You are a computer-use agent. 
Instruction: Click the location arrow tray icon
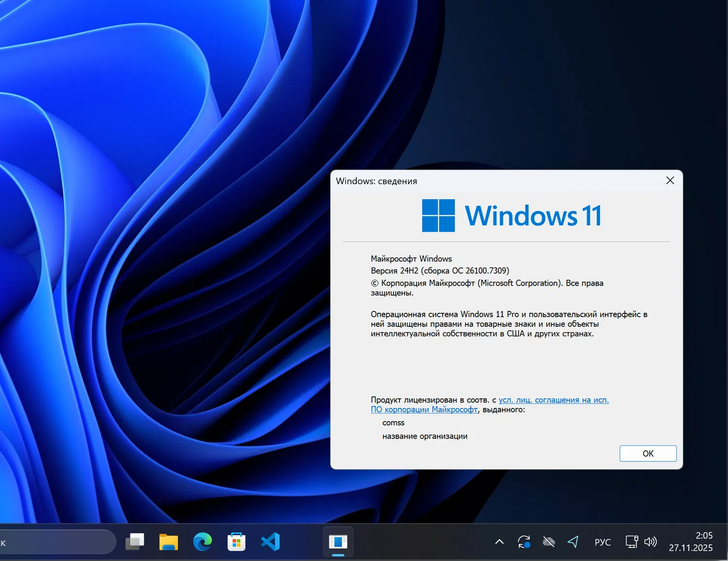573,542
